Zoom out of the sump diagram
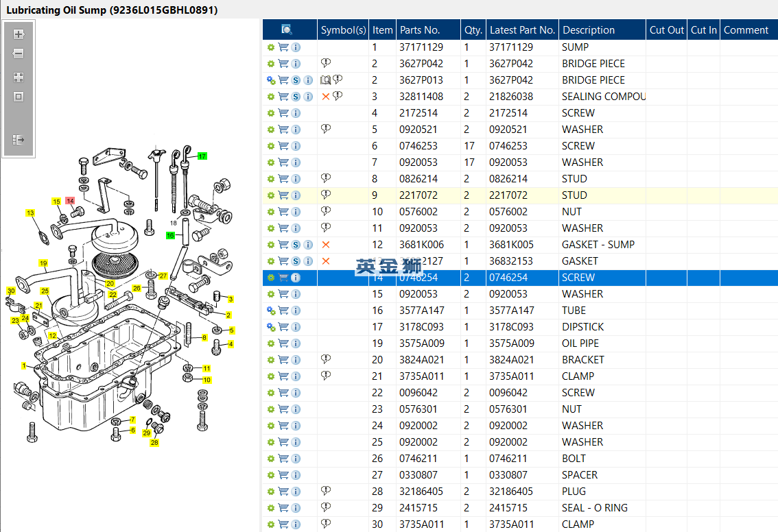The height and width of the screenshot is (532, 778). pos(19,53)
